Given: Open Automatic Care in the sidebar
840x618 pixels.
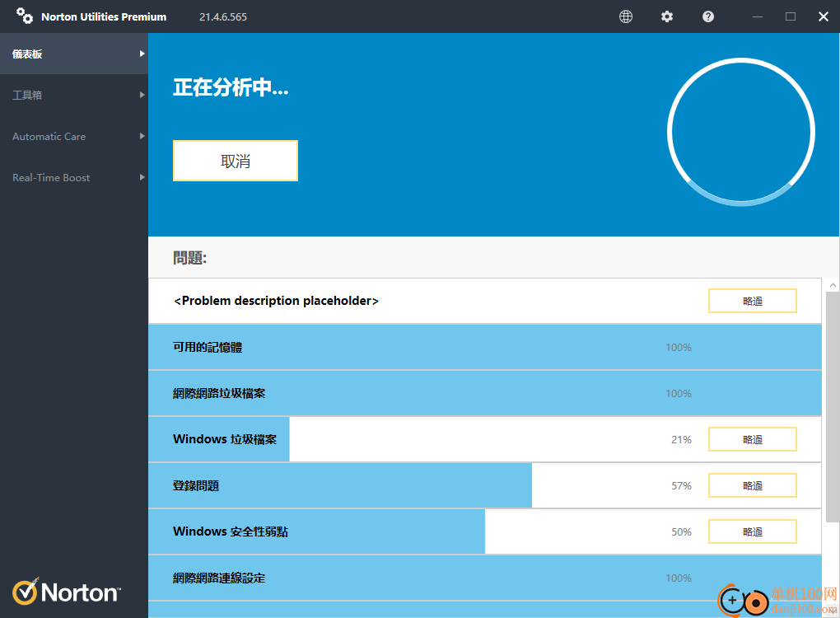Looking at the screenshot, I should click(74, 136).
